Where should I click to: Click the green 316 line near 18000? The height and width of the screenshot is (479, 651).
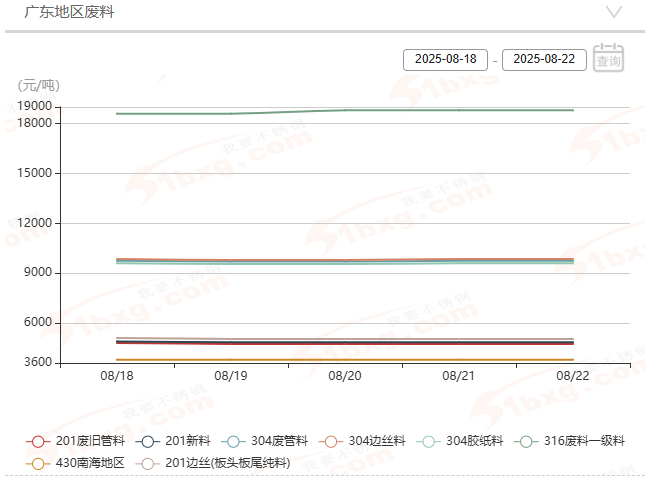(x=400, y=110)
